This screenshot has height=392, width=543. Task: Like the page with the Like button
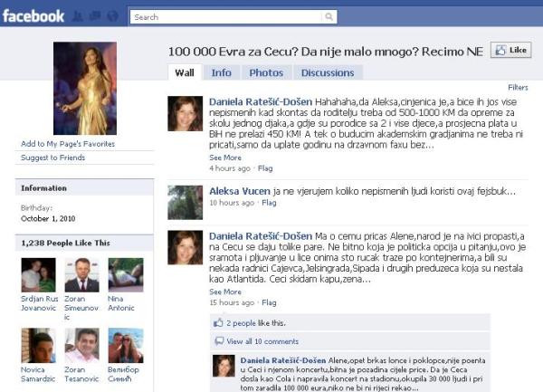[510, 50]
